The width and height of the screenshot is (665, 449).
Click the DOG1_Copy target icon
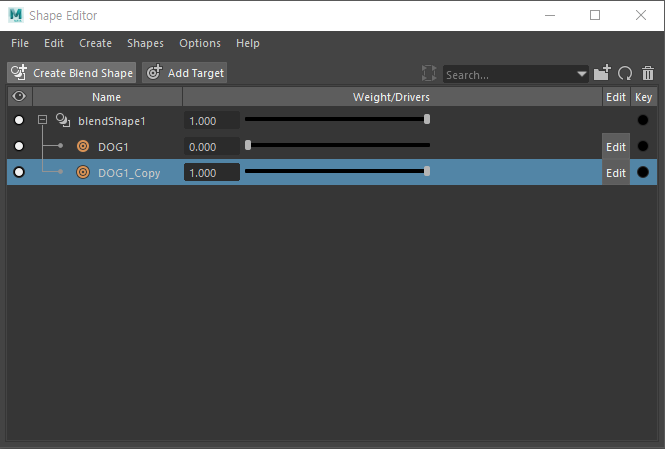pyautogui.click(x=83, y=173)
